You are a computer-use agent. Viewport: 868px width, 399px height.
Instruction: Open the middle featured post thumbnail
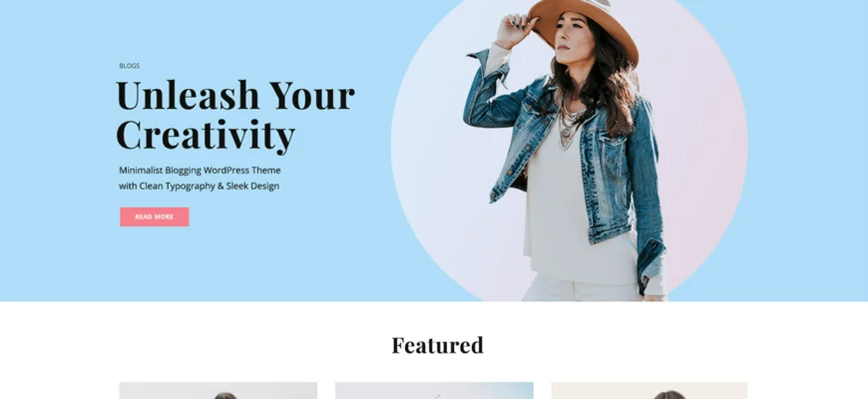434,391
